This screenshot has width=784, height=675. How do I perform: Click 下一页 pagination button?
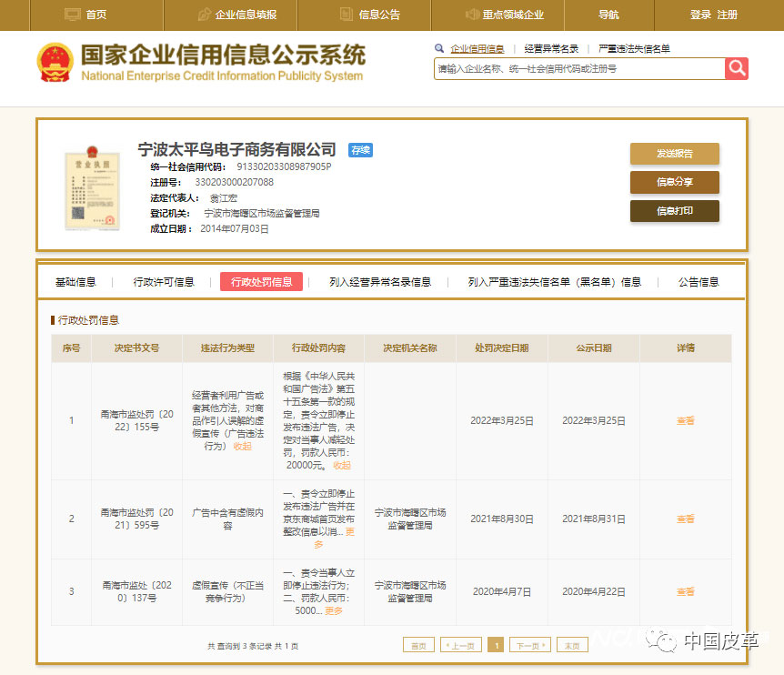(x=530, y=645)
